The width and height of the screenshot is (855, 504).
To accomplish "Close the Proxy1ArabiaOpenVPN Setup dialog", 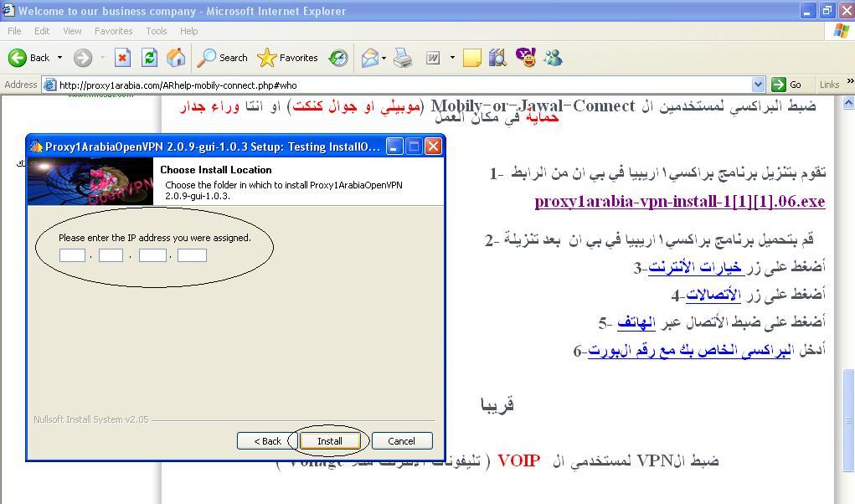I will tap(433, 146).
